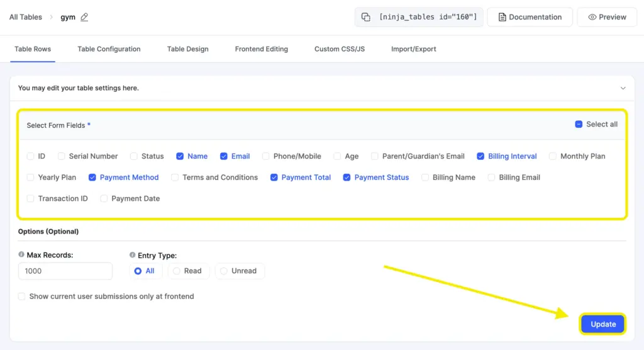Viewport: 644px width, 350px height.
Task: Open the Documentation button
Action: (530, 17)
